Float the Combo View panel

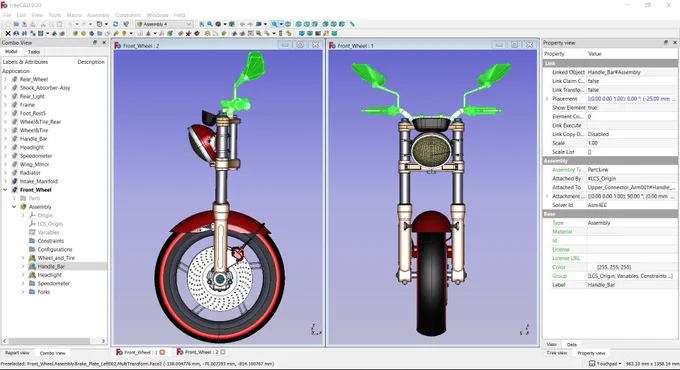click(95, 43)
